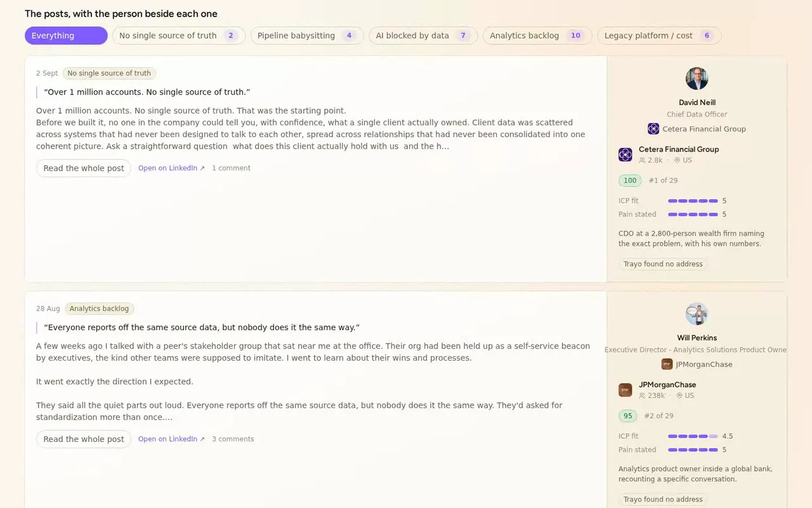This screenshot has width=812, height=508.
Task: Click the ICP fit bar showing 4.5
Action: pos(693,436)
